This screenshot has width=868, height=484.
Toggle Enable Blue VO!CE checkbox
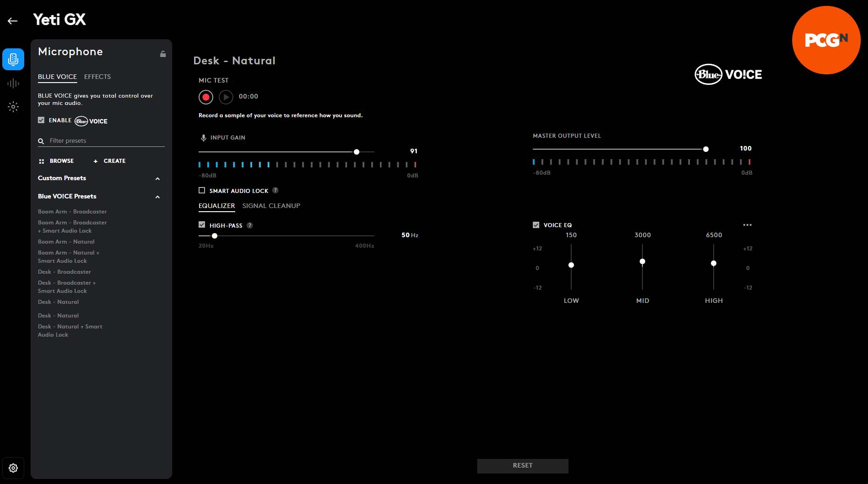pos(41,120)
